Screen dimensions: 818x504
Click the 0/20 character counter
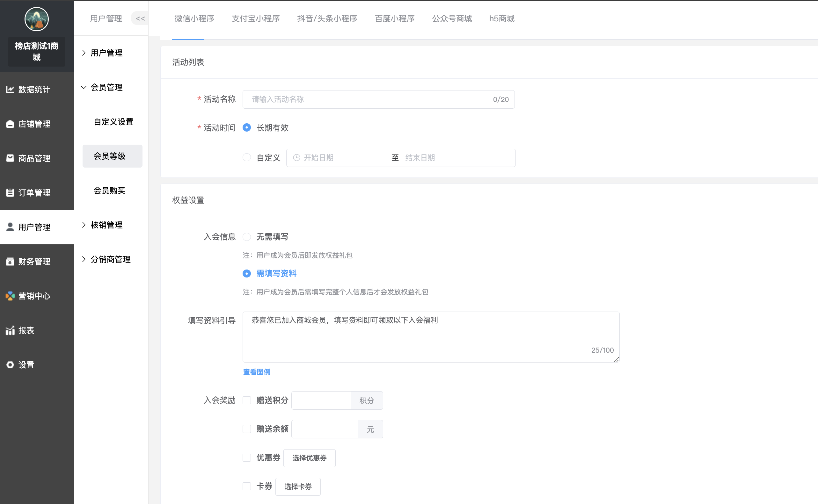[x=500, y=99]
